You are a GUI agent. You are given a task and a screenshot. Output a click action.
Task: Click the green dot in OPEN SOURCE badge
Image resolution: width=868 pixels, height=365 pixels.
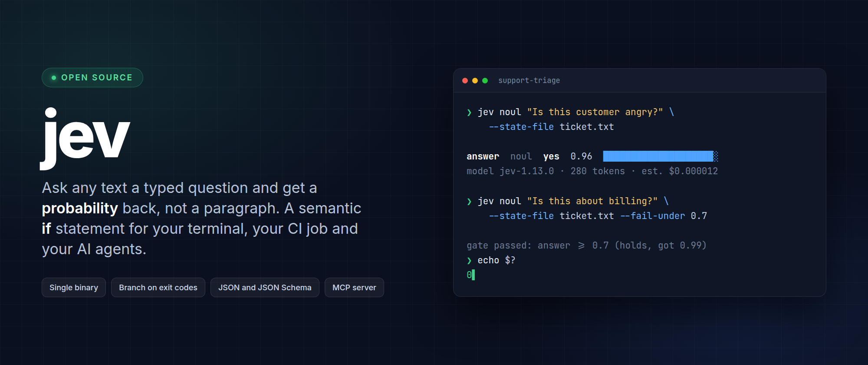54,78
